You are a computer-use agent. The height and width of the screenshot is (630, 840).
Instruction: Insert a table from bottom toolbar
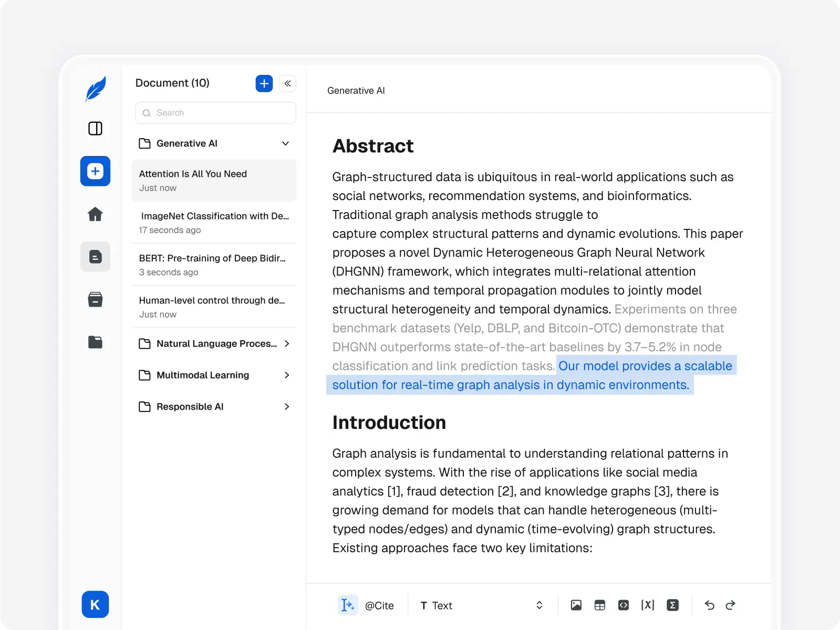(x=599, y=605)
